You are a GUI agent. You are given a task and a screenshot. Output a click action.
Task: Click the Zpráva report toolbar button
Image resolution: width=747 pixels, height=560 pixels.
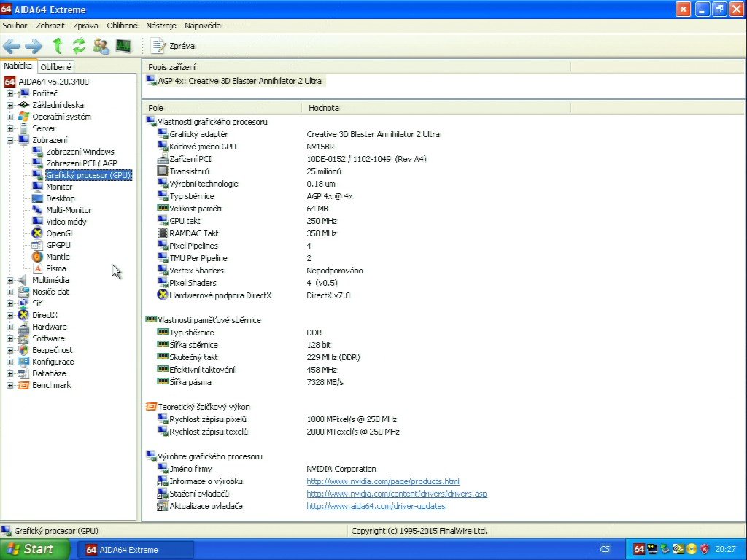click(172, 46)
